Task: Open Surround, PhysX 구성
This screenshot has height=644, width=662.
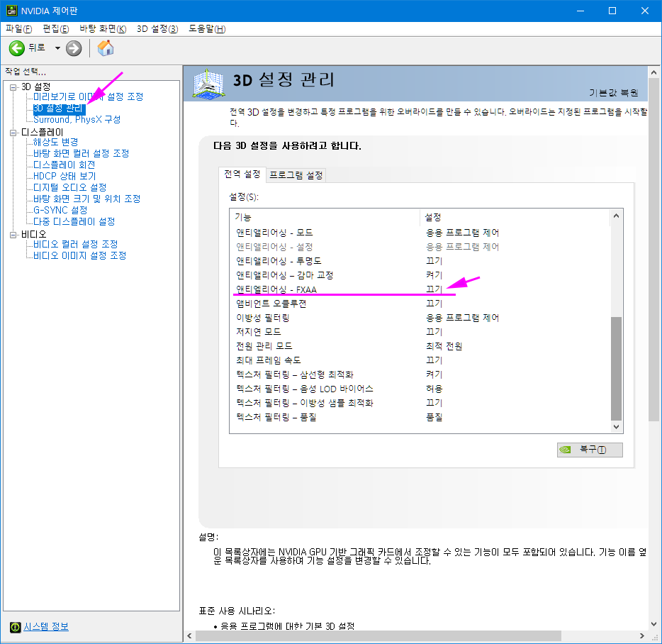Action: coord(77,120)
